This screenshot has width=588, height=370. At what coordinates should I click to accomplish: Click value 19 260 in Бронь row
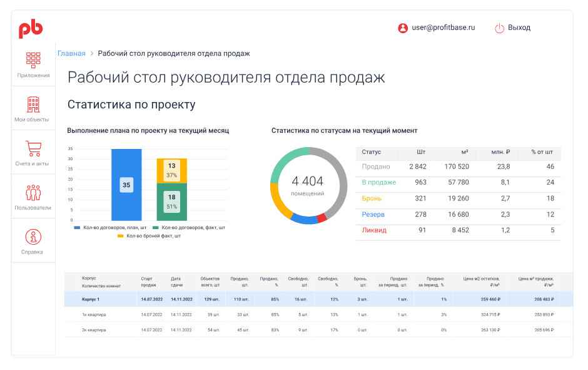[x=459, y=198]
